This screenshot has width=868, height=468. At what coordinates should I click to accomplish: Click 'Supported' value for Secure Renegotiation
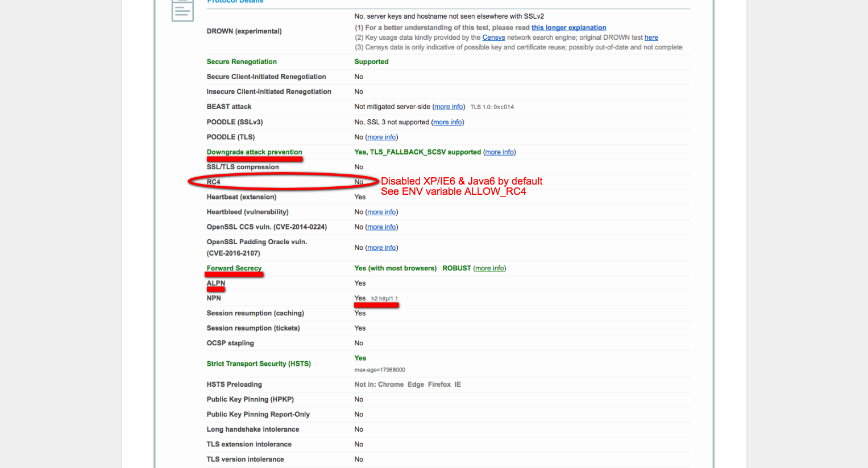click(x=371, y=62)
